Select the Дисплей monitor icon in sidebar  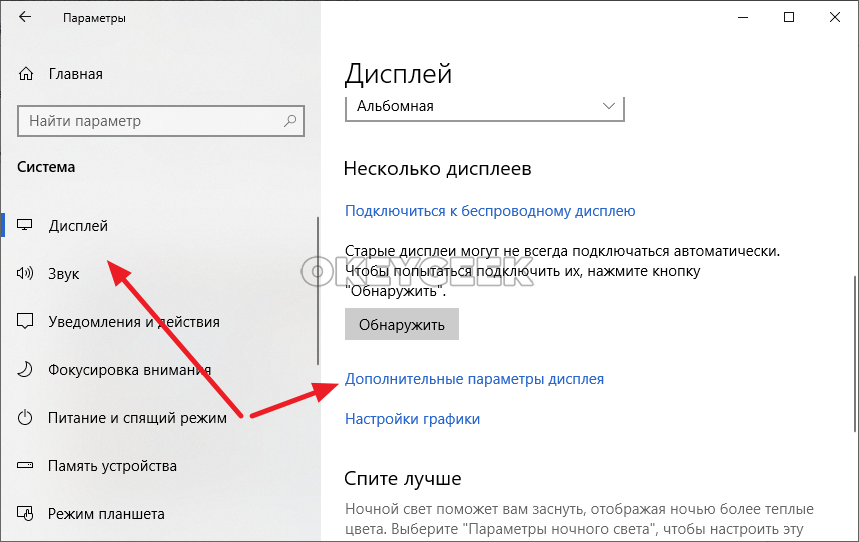tap(26, 226)
